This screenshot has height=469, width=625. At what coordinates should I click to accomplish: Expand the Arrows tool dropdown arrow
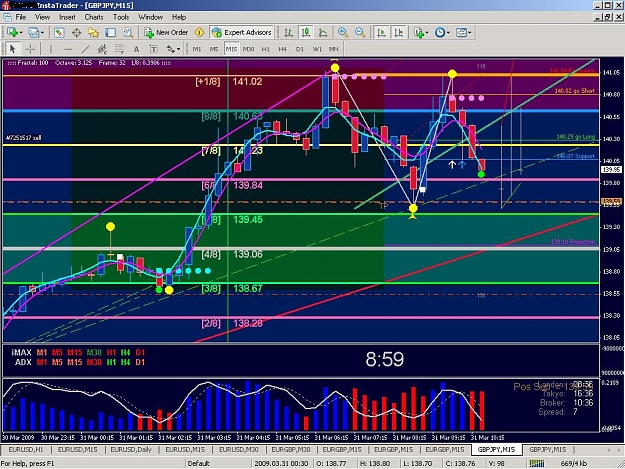[178, 49]
